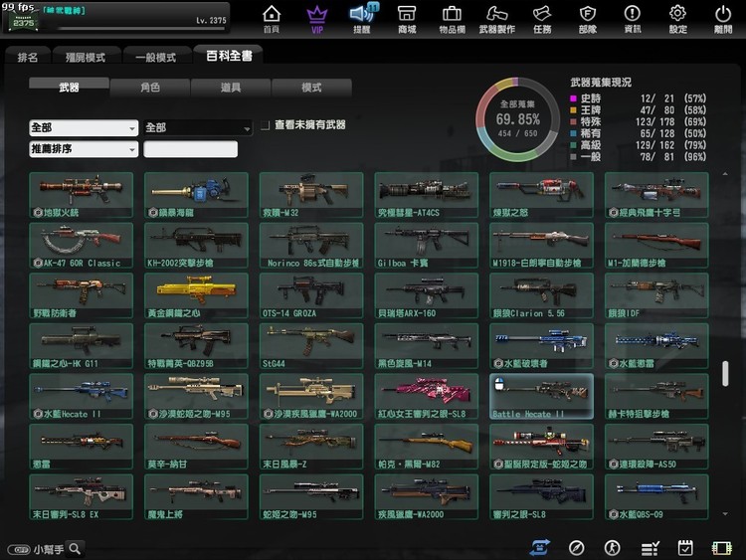This screenshot has width=746, height=560.
Task: Click the player rank badge 2375
Action: (x=22, y=20)
